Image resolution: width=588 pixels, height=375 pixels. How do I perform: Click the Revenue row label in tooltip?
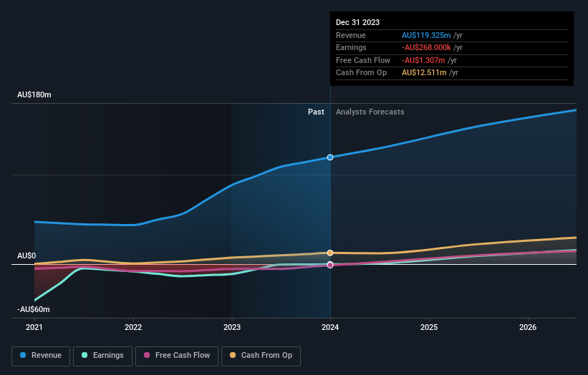351,35
